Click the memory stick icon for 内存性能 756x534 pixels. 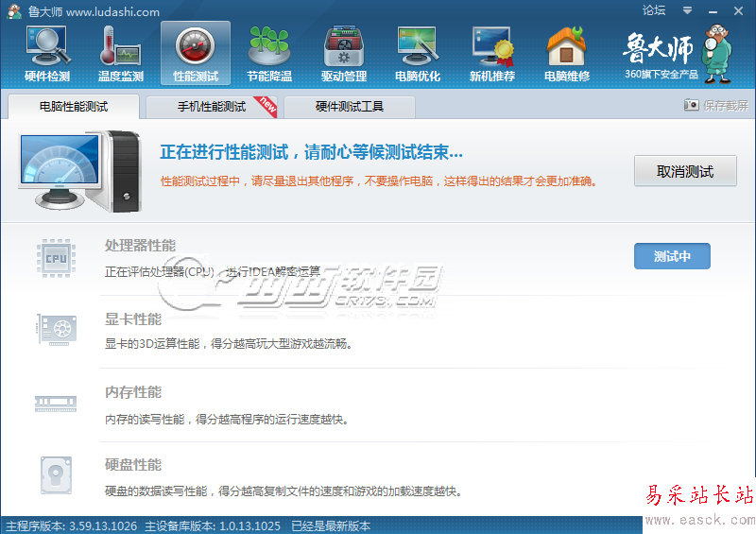pos(56,404)
